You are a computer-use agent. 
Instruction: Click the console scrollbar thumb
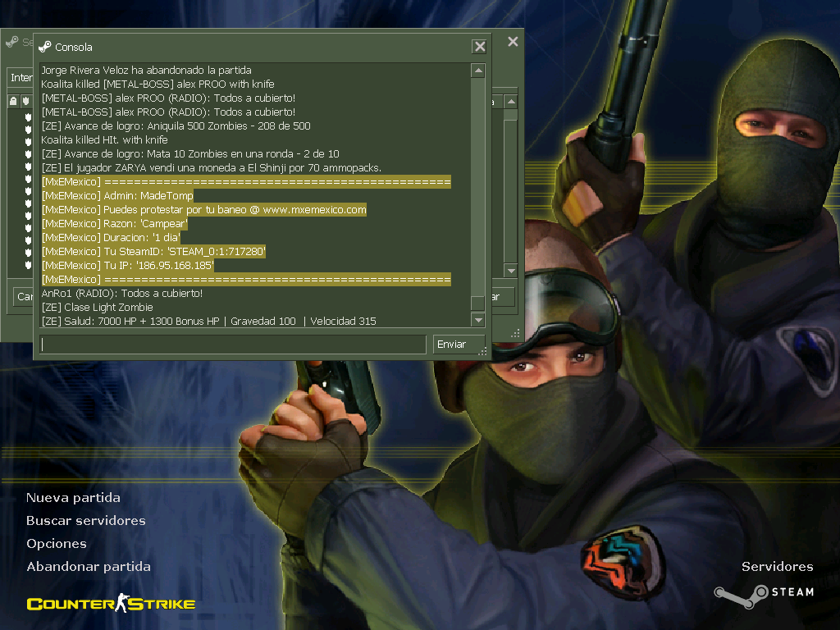[x=478, y=303]
